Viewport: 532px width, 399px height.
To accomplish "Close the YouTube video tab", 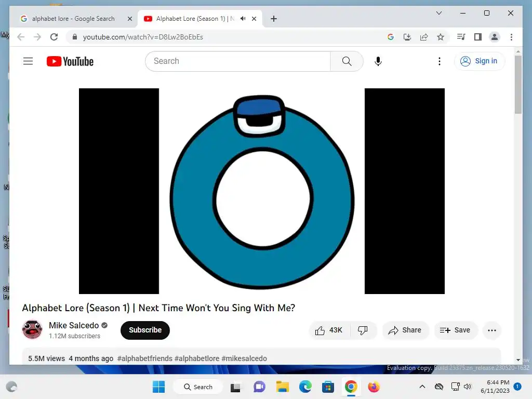I will 254,19.
